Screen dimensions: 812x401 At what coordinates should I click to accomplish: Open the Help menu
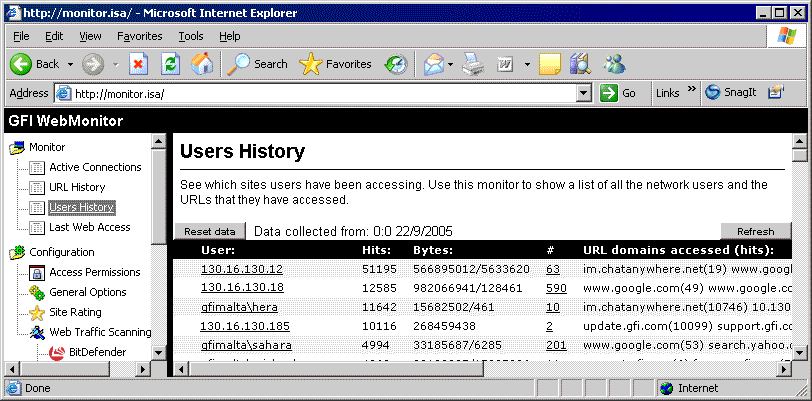pyautogui.click(x=229, y=36)
